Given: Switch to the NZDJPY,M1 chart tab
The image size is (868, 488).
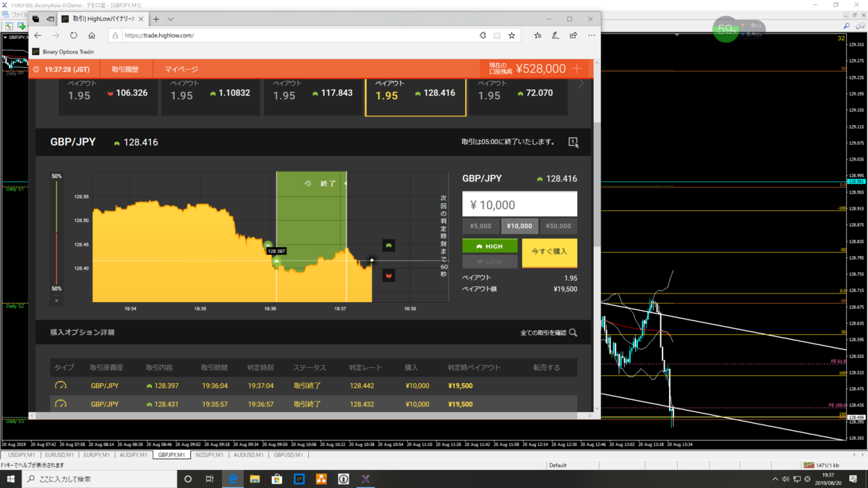Looking at the screenshot, I should pos(210,455).
